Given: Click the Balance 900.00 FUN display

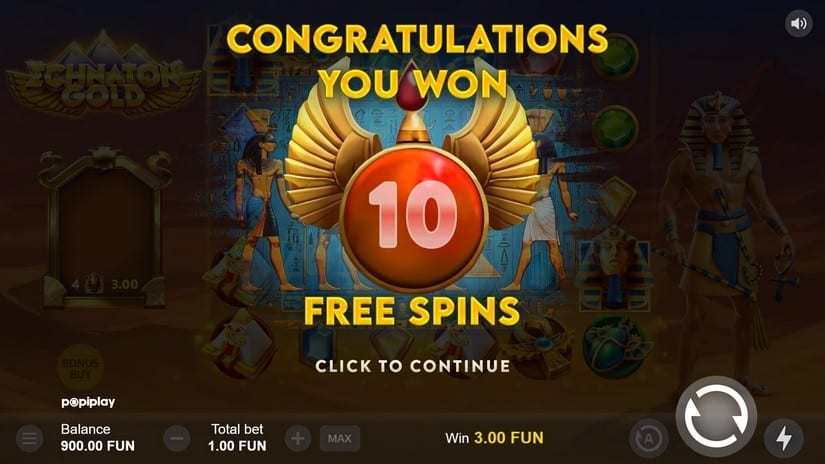Looking at the screenshot, I should click(98, 438).
